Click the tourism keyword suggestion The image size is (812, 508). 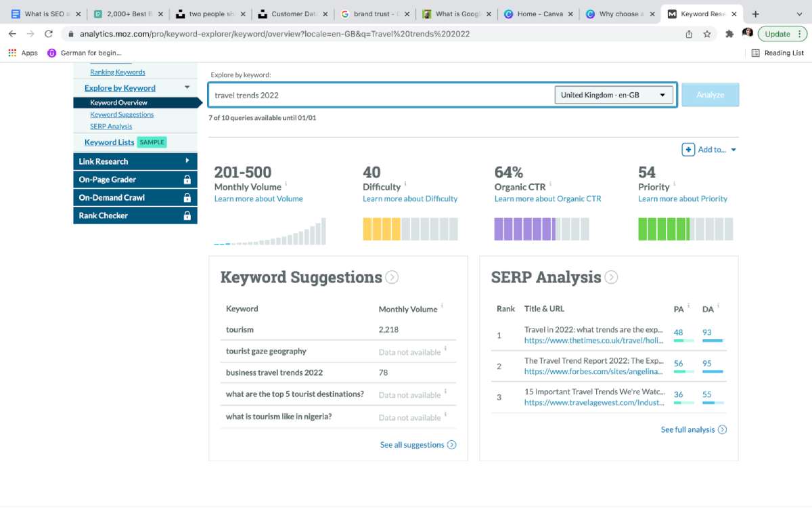pos(240,330)
